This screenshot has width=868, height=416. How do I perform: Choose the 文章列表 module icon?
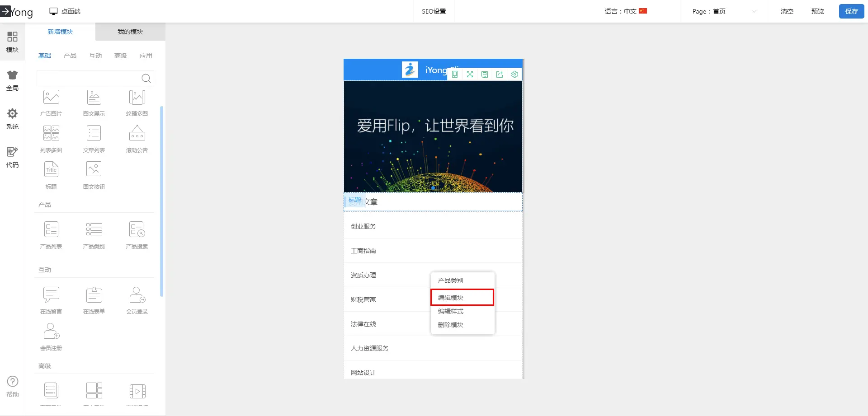click(x=94, y=134)
